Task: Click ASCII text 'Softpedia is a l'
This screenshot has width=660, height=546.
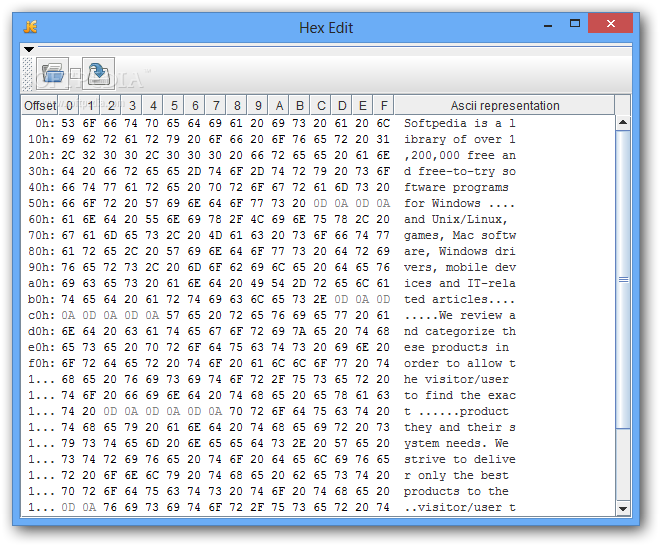Action: click(460, 123)
